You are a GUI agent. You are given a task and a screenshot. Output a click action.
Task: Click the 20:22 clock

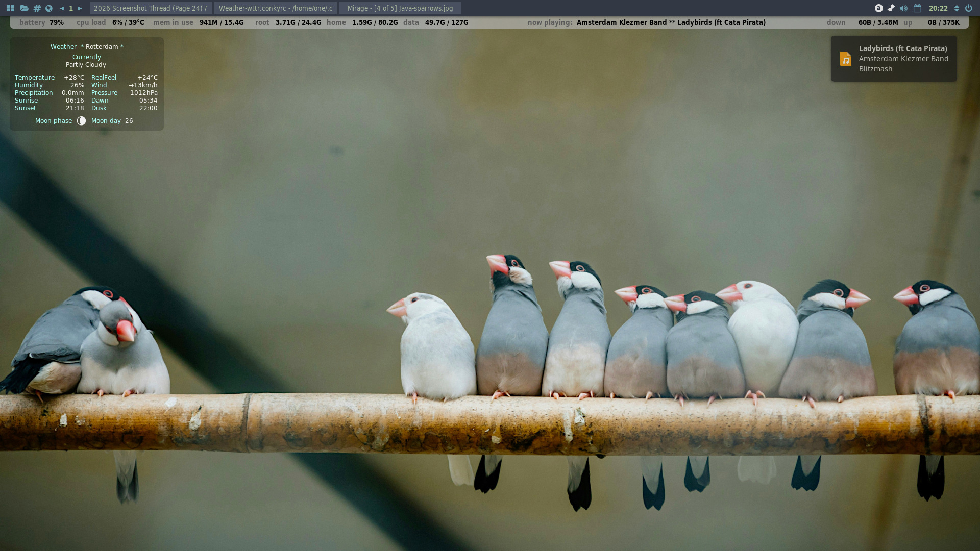click(x=938, y=8)
